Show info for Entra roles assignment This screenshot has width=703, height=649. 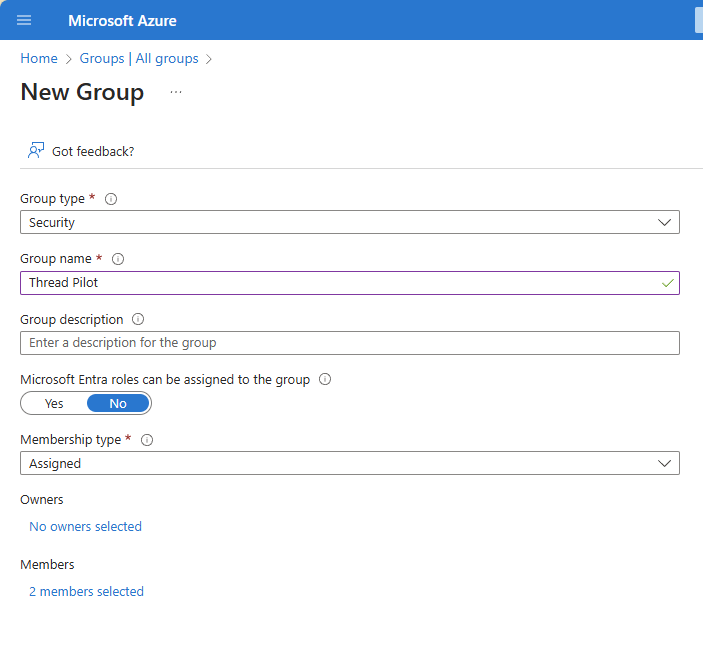[325, 379]
